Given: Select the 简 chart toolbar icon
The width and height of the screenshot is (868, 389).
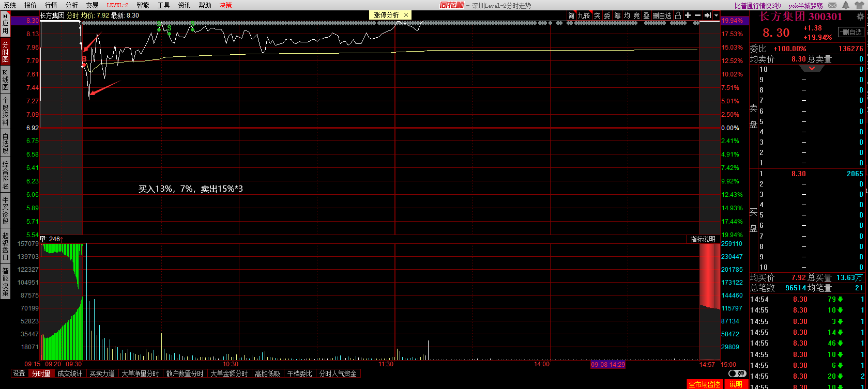Looking at the screenshot, I should tap(571, 15).
